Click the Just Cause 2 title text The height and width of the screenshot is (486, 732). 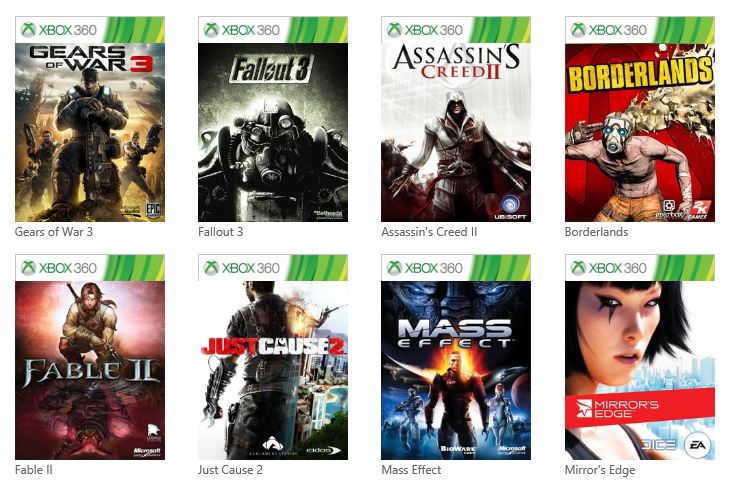[230, 470]
